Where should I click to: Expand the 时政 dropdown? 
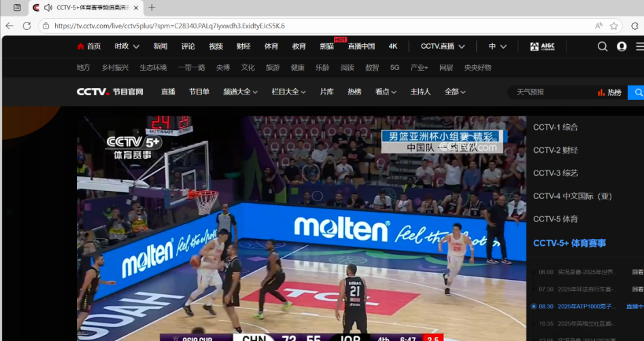click(127, 46)
